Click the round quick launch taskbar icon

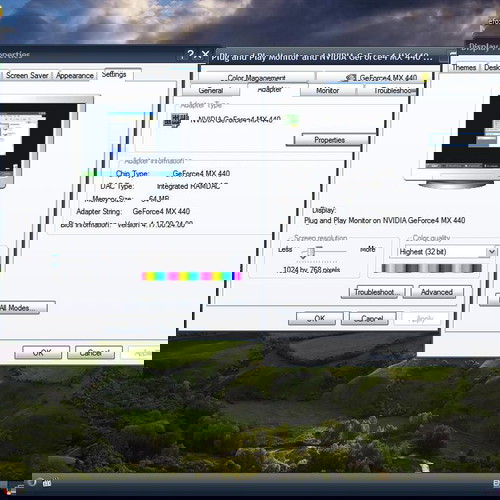[x=32, y=483]
